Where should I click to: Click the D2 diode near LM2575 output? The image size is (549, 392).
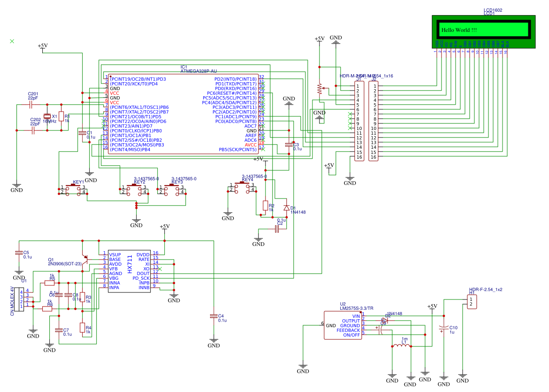[384, 320]
